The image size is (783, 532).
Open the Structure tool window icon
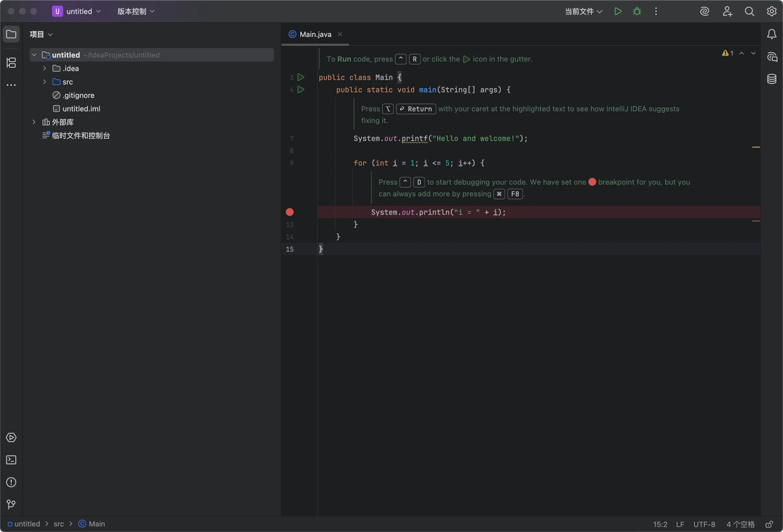11,62
